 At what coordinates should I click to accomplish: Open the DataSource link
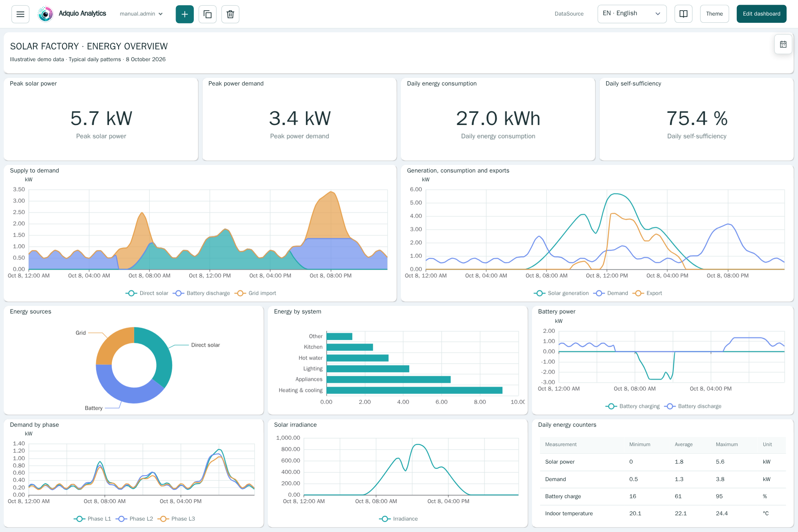pyautogui.click(x=569, y=14)
